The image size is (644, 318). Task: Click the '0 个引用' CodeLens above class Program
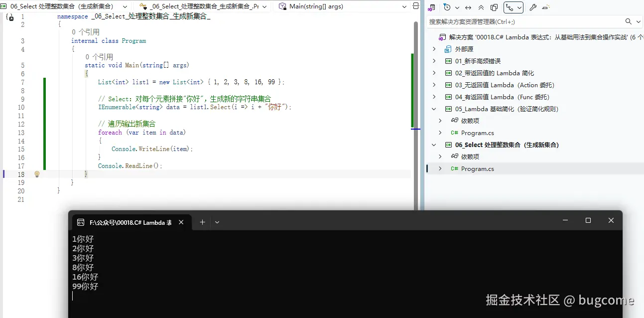(x=85, y=32)
